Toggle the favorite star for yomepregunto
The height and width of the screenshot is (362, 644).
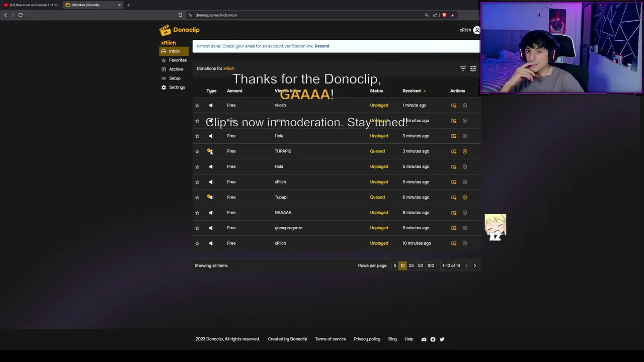coord(197,228)
